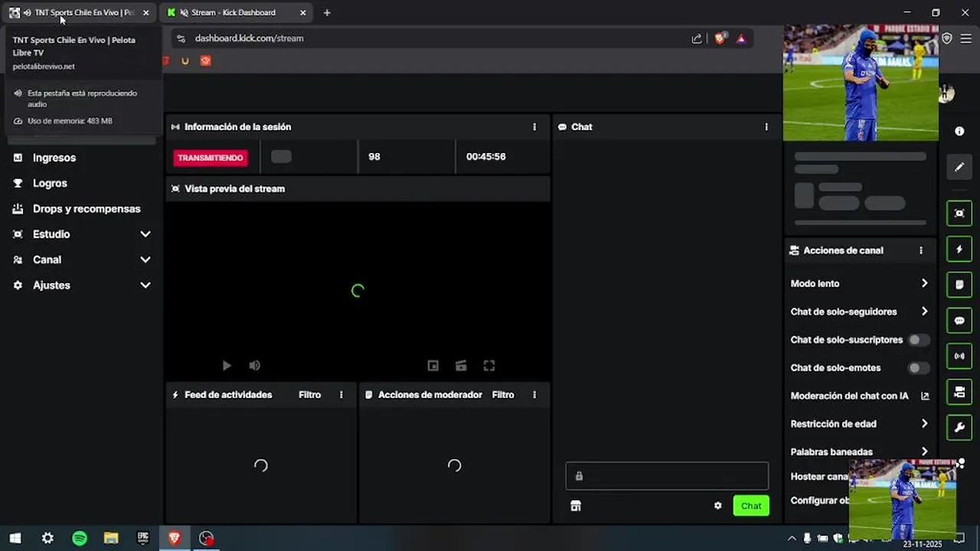Switch to the TNT Sports Chile browser tab
The image size is (980, 551).
pyautogui.click(x=79, y=12)
